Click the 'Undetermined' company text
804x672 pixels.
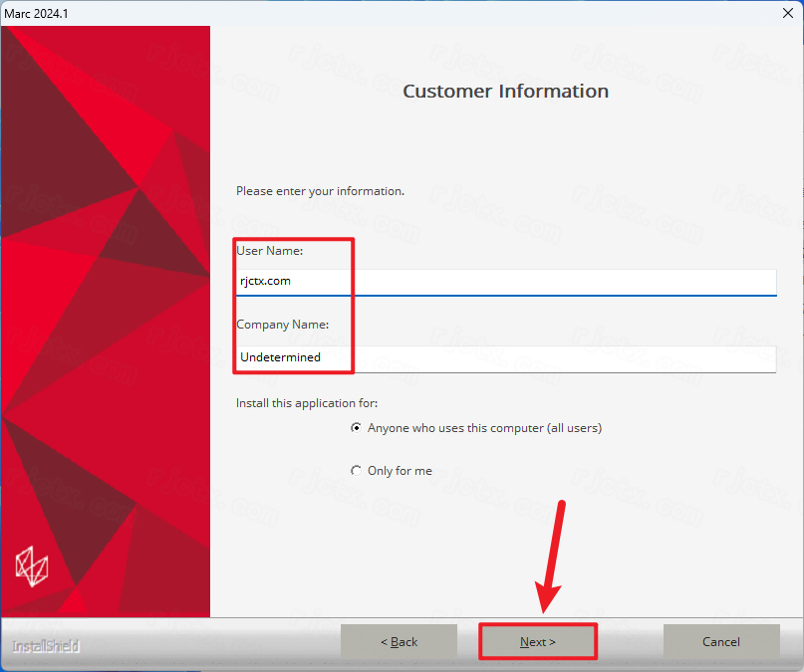coord(281,357)
